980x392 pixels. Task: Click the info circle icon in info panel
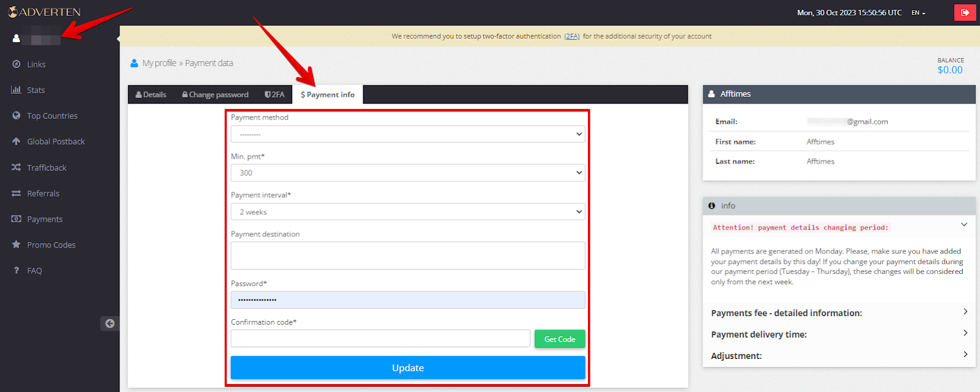712,206
